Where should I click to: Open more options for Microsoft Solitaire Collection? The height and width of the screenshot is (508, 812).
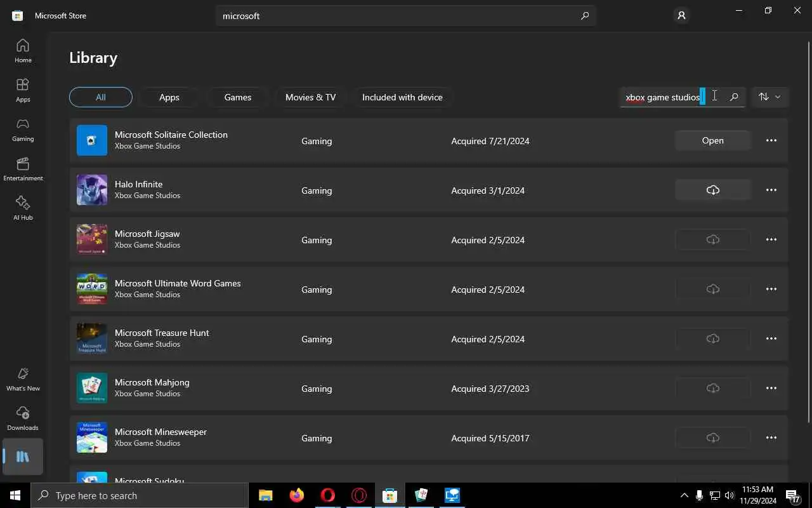771,140
